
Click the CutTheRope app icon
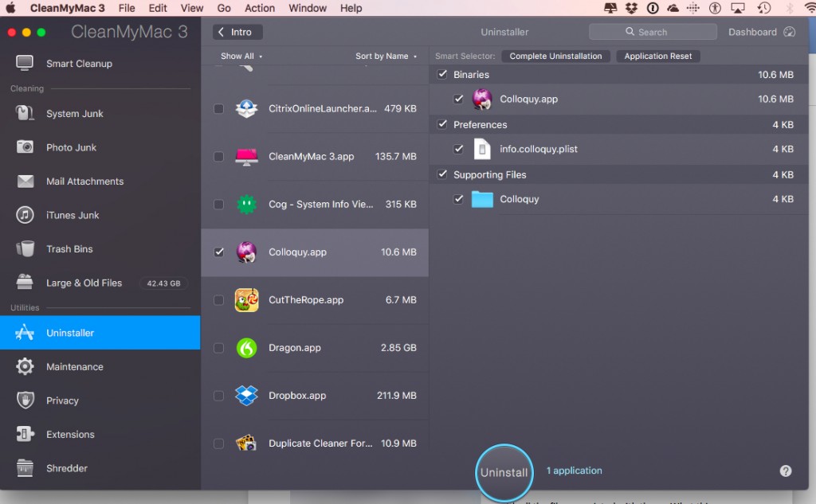[x=246, y=299]
